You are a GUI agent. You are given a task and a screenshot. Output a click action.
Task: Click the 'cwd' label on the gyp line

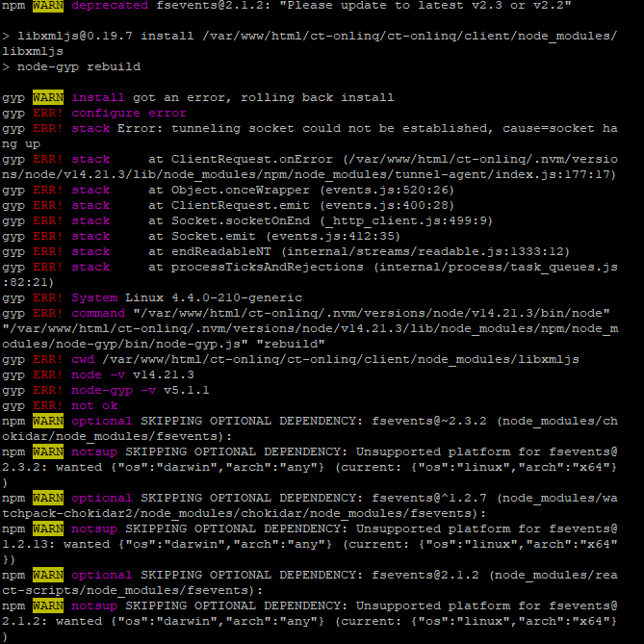[83, 359]
